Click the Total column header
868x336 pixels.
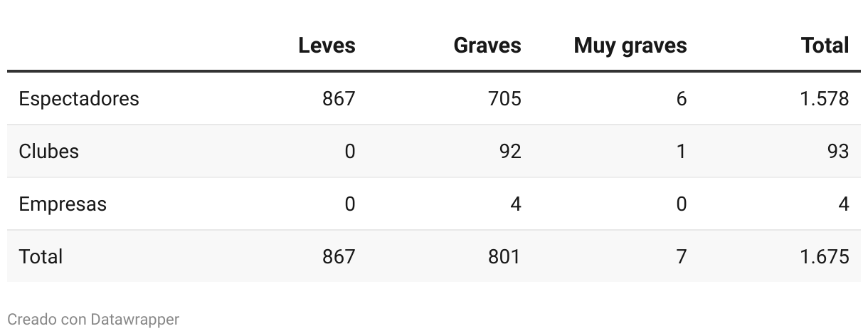click(x=825, y=46)
